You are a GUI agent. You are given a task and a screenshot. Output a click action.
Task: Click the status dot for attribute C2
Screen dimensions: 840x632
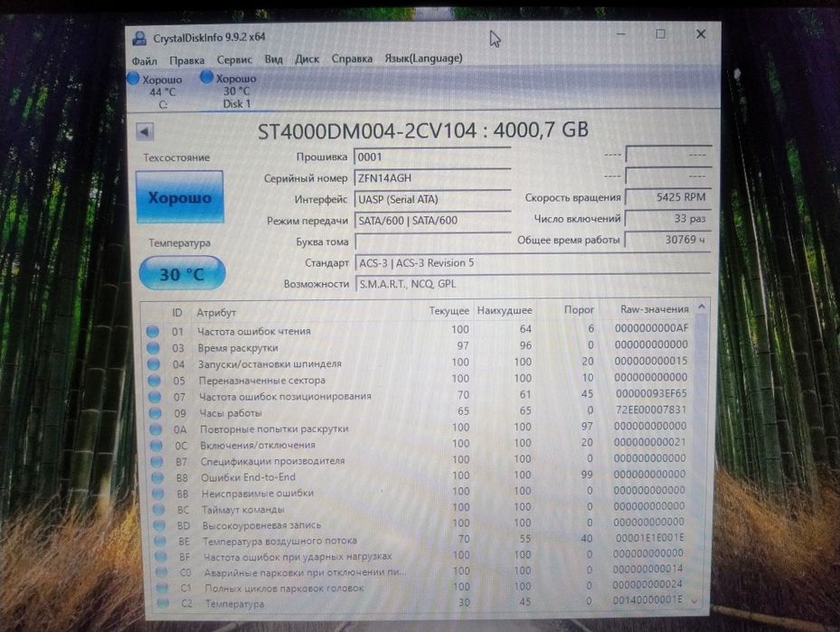point(163,604)
